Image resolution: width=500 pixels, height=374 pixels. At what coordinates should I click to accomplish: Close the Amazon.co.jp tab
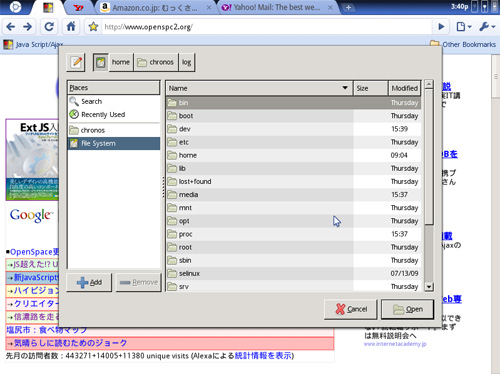[x=209, y=7]
